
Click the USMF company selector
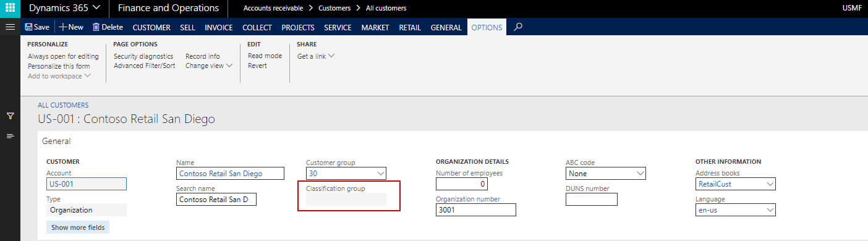[853, 9]
